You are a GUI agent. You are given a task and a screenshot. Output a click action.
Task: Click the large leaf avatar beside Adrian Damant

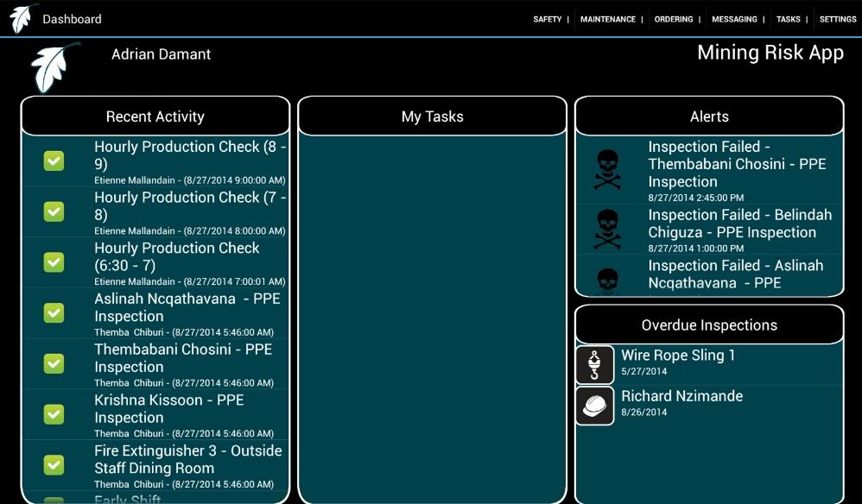[x=54, y=67]
